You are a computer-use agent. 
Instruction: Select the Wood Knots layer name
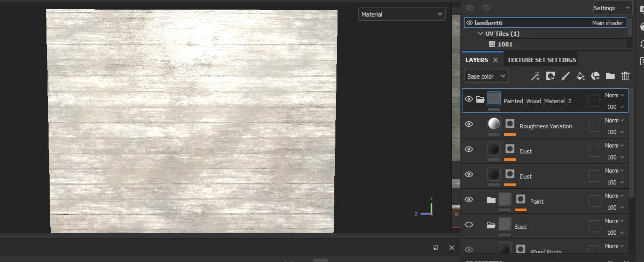546,251
